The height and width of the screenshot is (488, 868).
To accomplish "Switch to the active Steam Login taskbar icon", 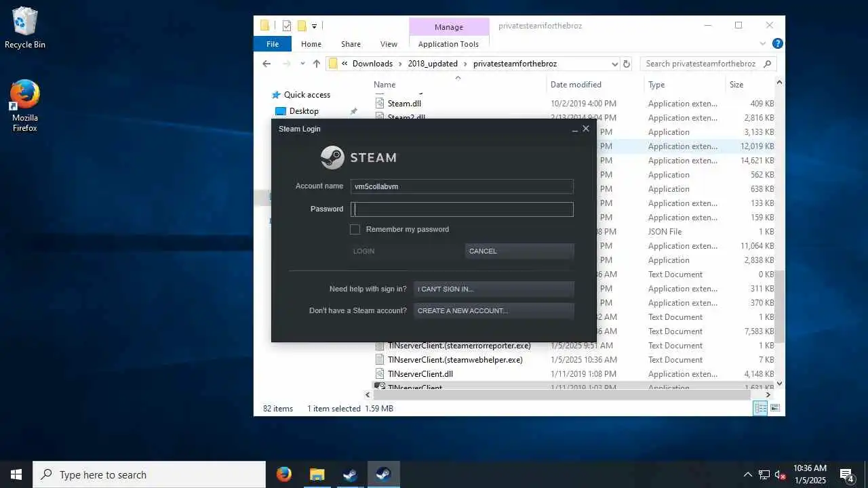I will click(x=384, y=474).
